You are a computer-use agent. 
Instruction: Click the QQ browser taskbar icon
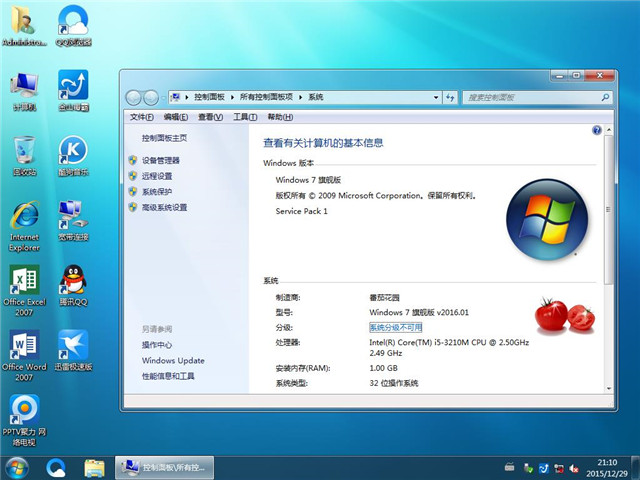56,468
